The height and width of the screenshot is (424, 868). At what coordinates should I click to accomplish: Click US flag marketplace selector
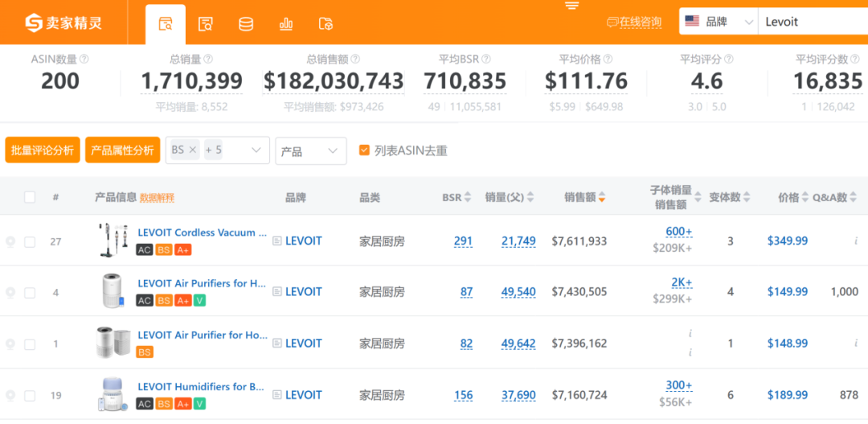692,22
